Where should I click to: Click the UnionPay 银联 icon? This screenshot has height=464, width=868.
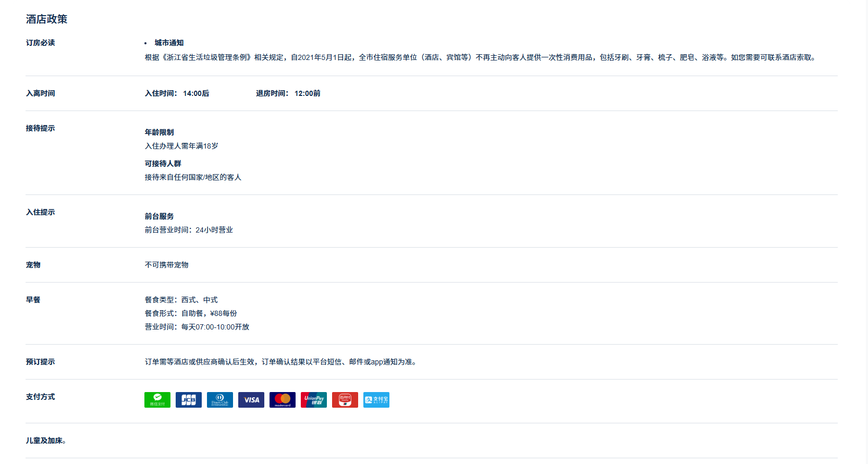(314, 400)
